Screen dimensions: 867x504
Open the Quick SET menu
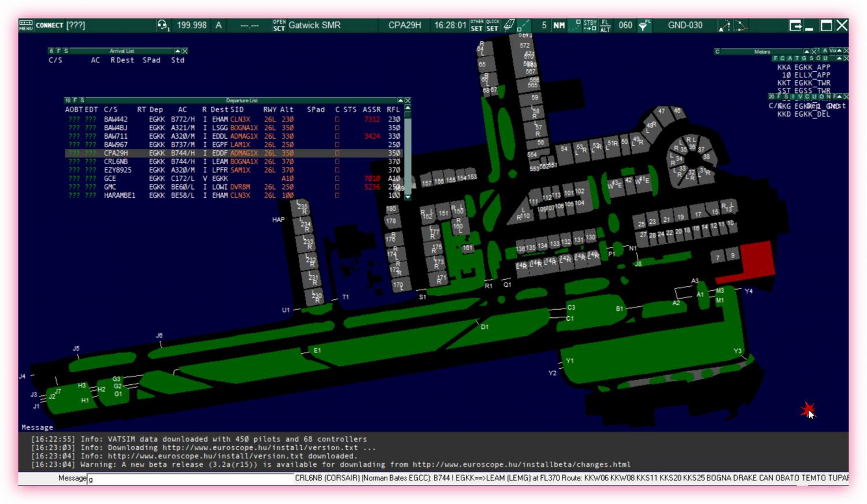point(492,25)
